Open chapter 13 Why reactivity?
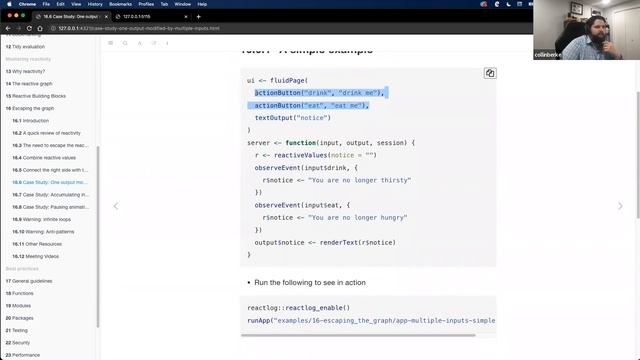 tap(25, 71)
